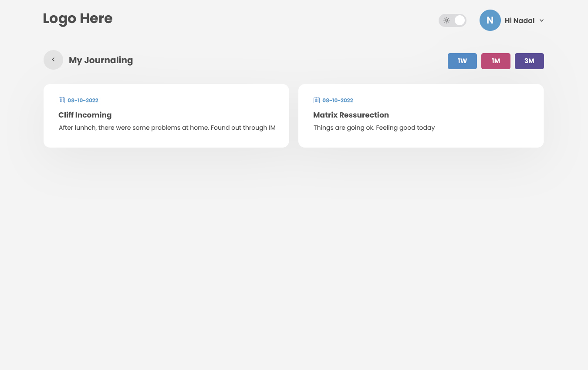The width and height of the screenshot is (588, 370).
Task: Open the Matrix Ressurection journal entry title
Action: [x=351, y=115]
